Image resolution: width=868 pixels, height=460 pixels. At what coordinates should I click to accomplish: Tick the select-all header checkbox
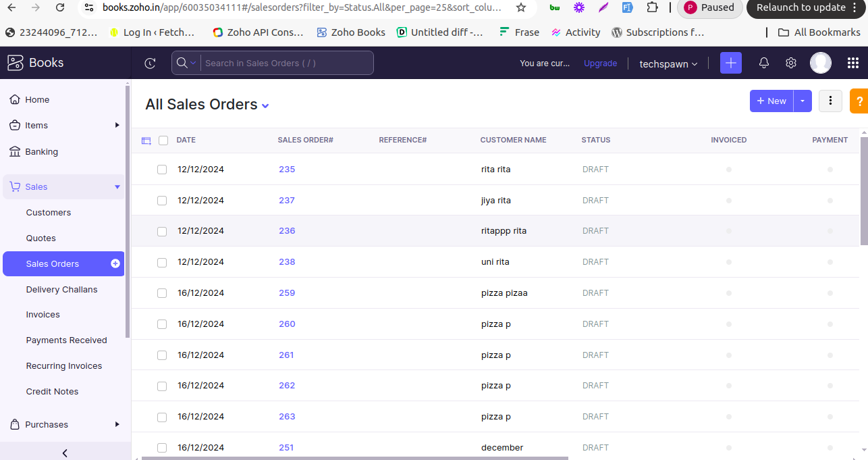point(163,140)
